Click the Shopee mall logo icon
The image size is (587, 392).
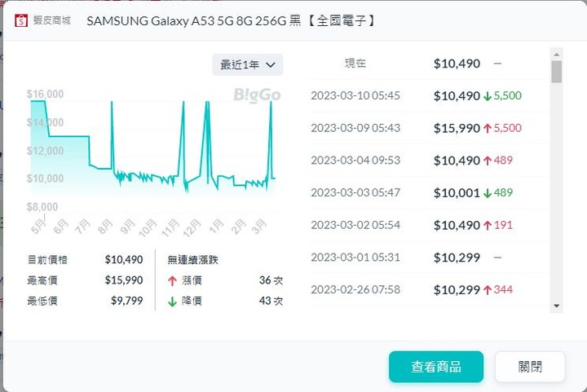tap(21, 20)
